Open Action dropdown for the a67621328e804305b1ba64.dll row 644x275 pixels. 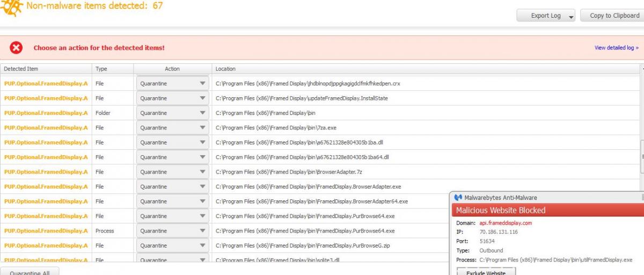(x=173, y=157)
